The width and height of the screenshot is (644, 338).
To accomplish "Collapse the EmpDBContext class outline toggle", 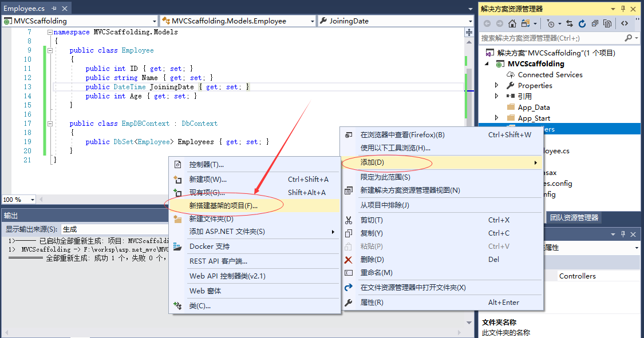I will tap(50, 124).
